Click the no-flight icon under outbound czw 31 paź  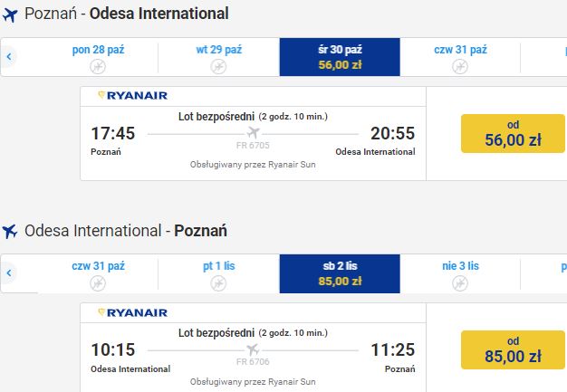click(x=460, y=66)
